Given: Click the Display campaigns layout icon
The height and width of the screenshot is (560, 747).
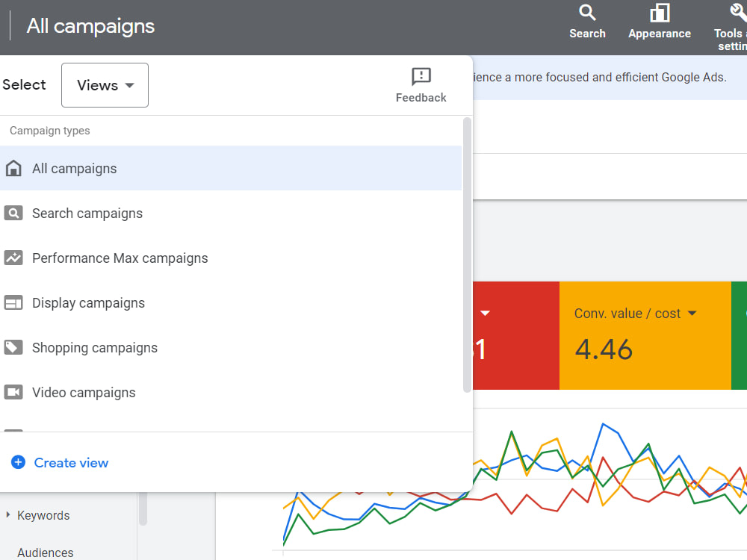Looking at the screenshot, I should (x=13, y=302).
